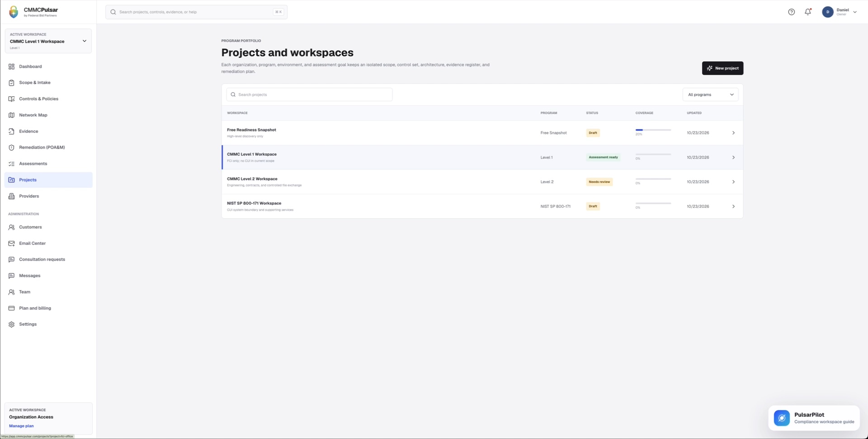This screenshot has height=439, width=868.
Task: Click the ⌘K shortcut badge
Action: click(278, 12)
